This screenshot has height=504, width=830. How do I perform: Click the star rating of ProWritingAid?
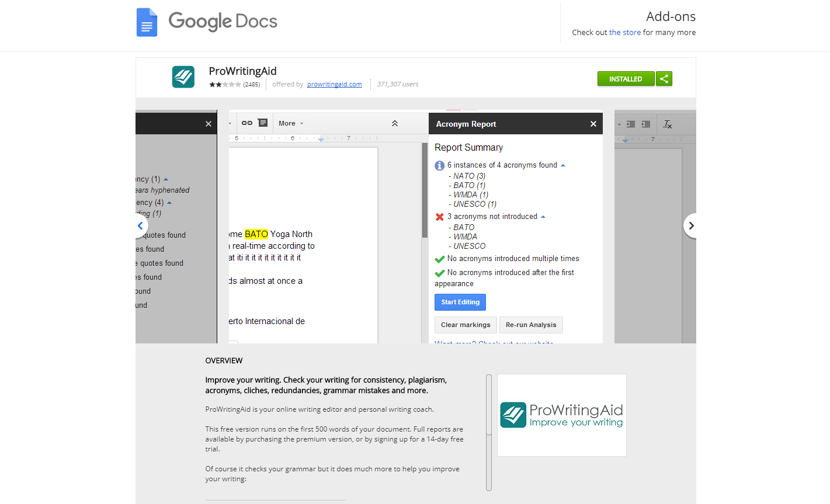(225, 85)
